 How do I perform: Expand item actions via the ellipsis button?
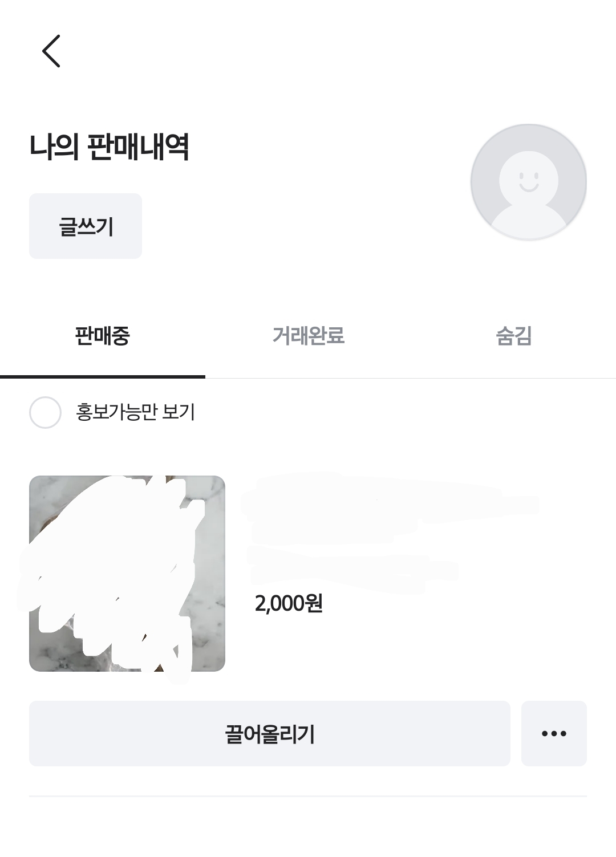coord(553,733)
